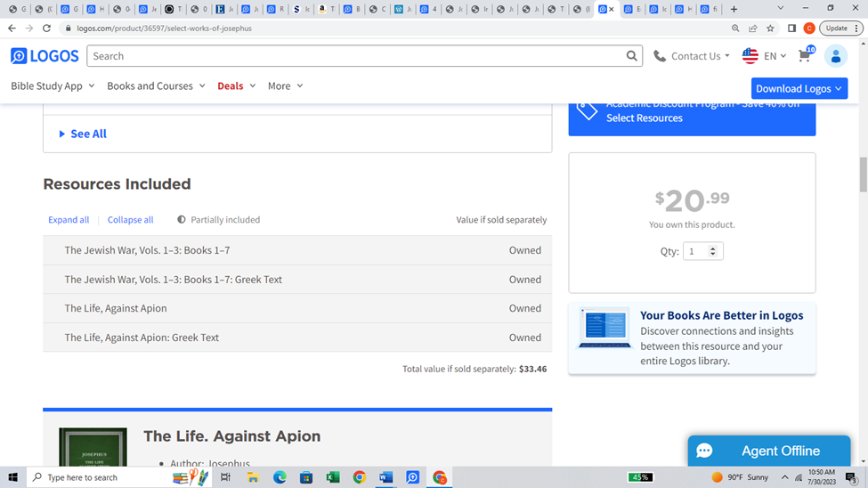Open the Chrome profile avatar C
Image resolution: width=868 pixels, height=488 pixels.
click(x=808, y=28)
